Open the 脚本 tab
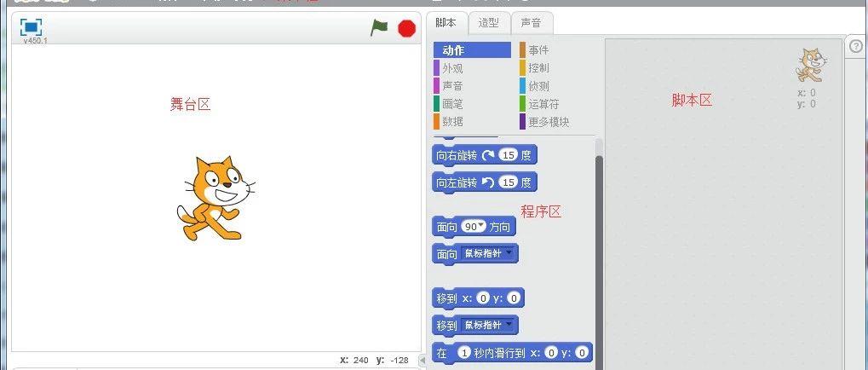This screenshot has width=868, height=370. coord(446,23)
